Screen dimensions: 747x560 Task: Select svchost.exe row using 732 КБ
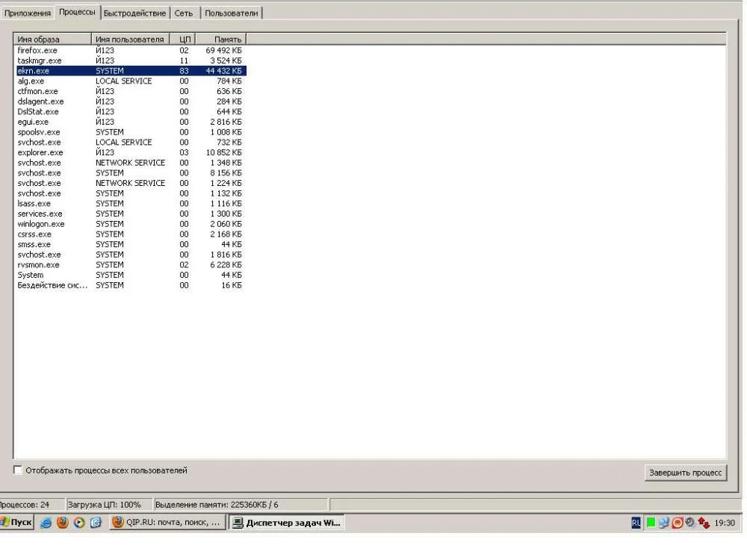pos(131,143)
